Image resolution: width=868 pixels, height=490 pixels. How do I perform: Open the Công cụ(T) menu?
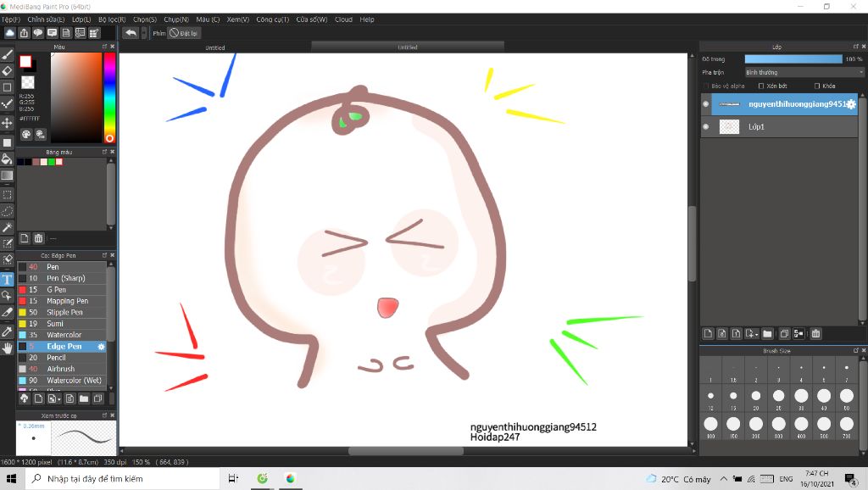[x=272, y=19]
